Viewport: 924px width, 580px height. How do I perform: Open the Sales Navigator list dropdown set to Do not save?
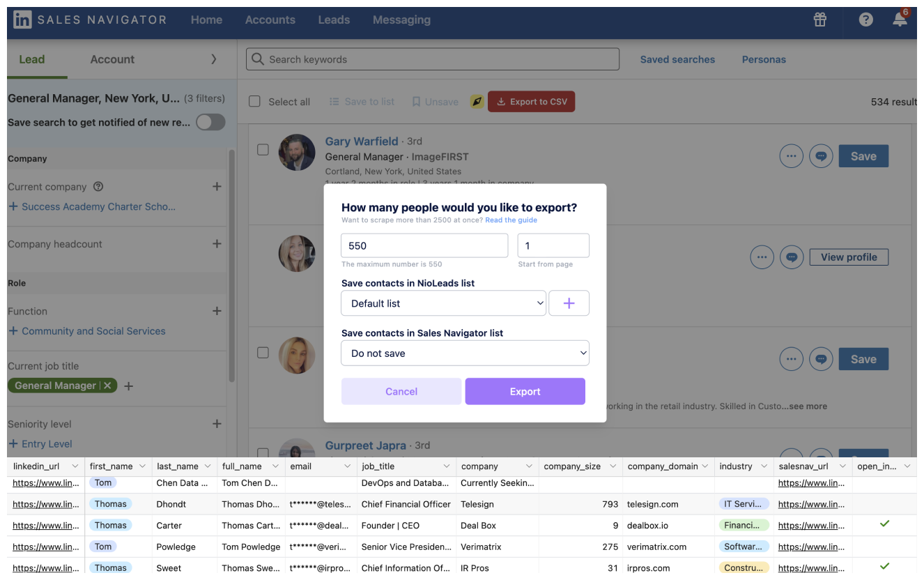465,353
